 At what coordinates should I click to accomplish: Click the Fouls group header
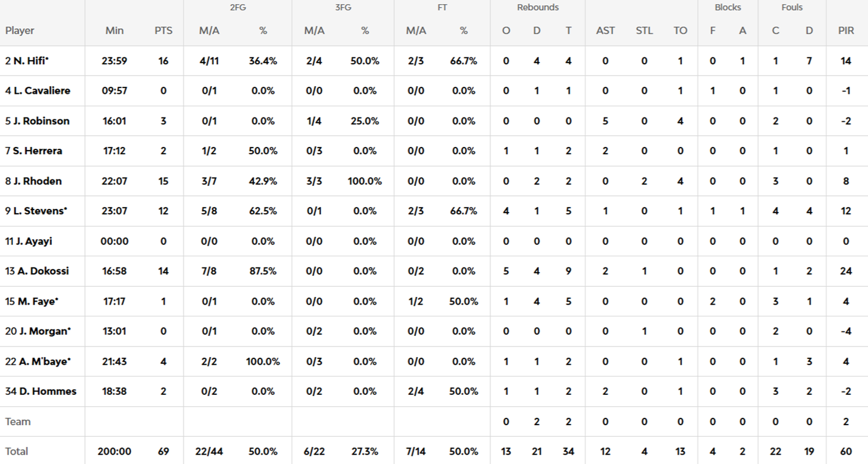pos(792,8)
